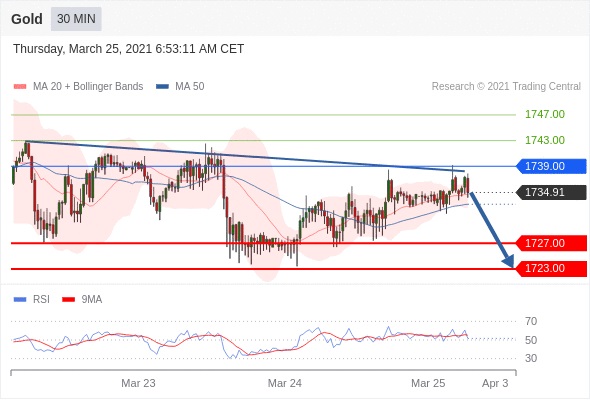Click the Gold instrument title

(x=27, y=19)
